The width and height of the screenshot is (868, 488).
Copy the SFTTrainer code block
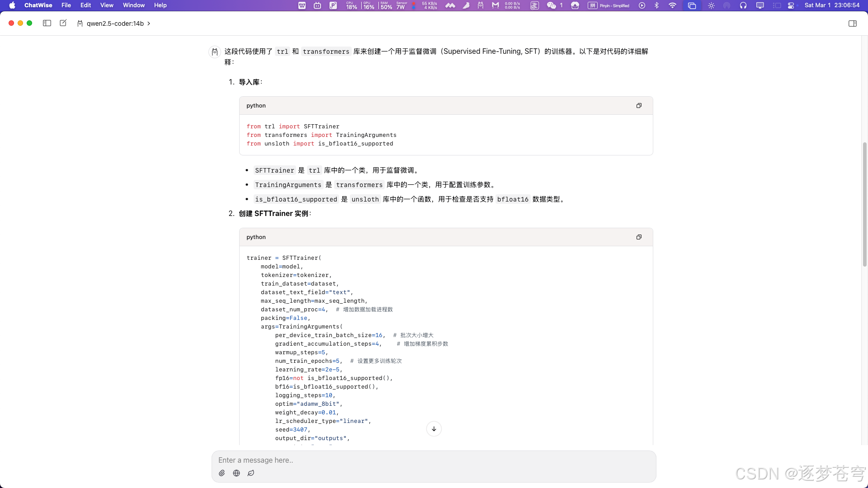point(639,237)
